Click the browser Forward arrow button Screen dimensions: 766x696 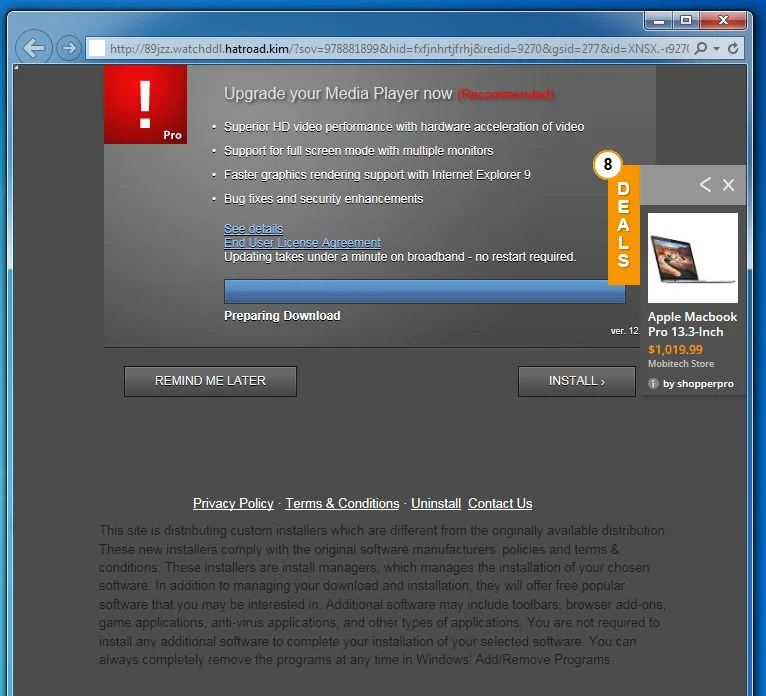69,48
